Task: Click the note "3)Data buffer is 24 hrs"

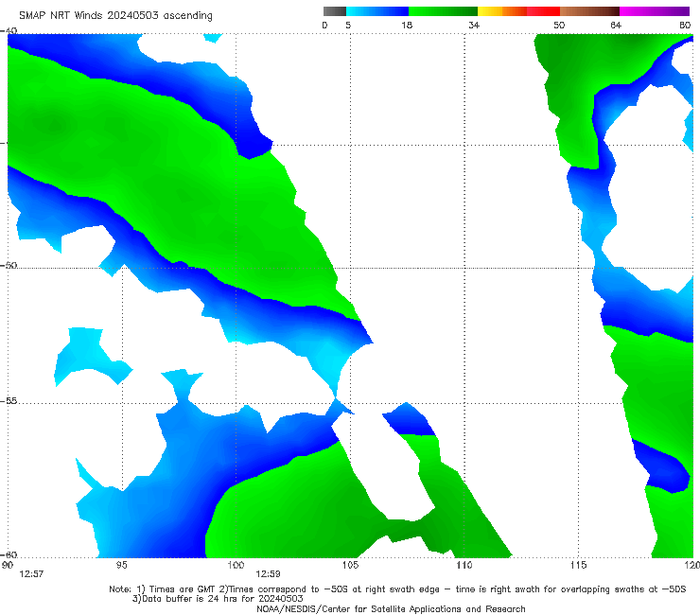Action: point(218,599)
